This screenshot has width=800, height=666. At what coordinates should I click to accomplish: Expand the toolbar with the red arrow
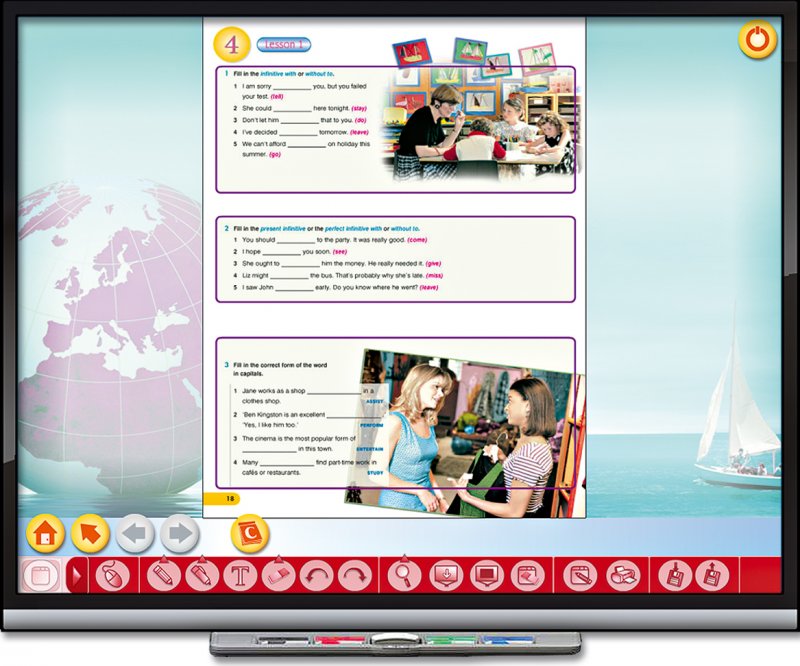pyautogui.click(x=74, y=576)
